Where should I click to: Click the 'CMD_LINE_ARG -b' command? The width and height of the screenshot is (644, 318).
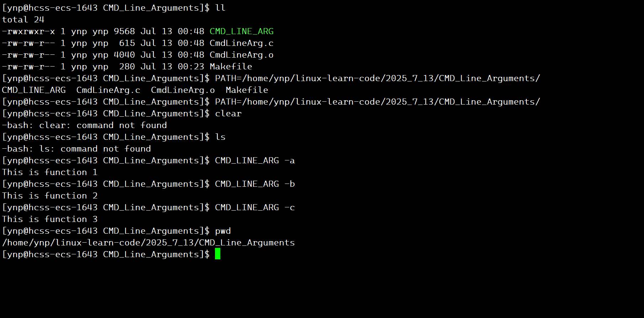[x=255, y=184]
